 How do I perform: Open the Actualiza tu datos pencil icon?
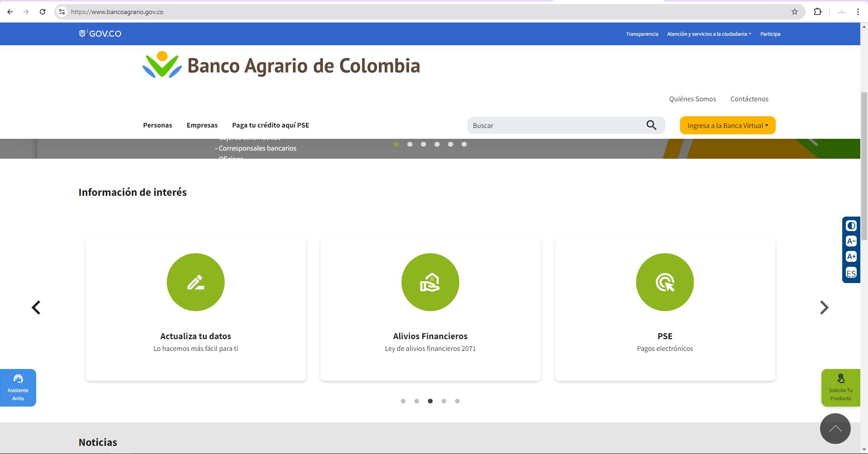click(196, 282)
